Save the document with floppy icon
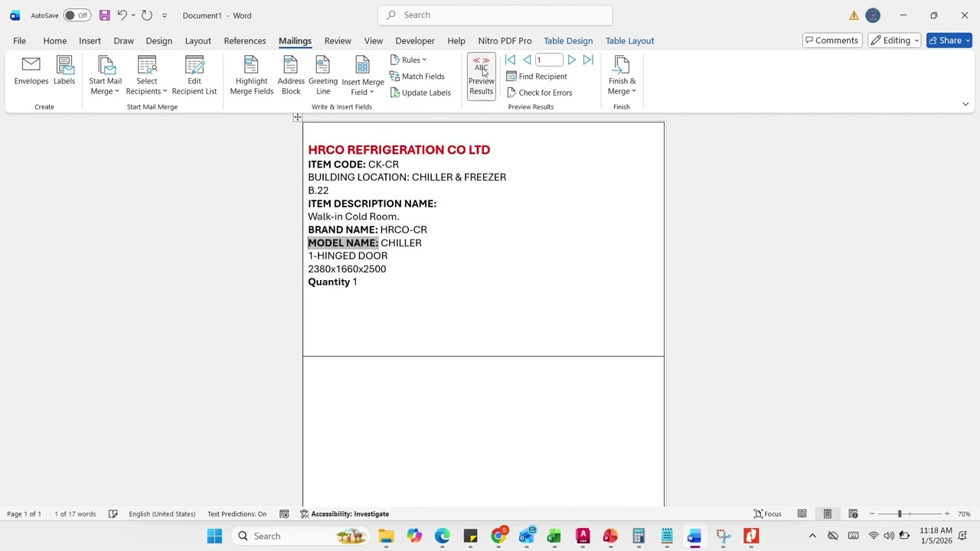 pyautogui.click(x=104, y=15)
